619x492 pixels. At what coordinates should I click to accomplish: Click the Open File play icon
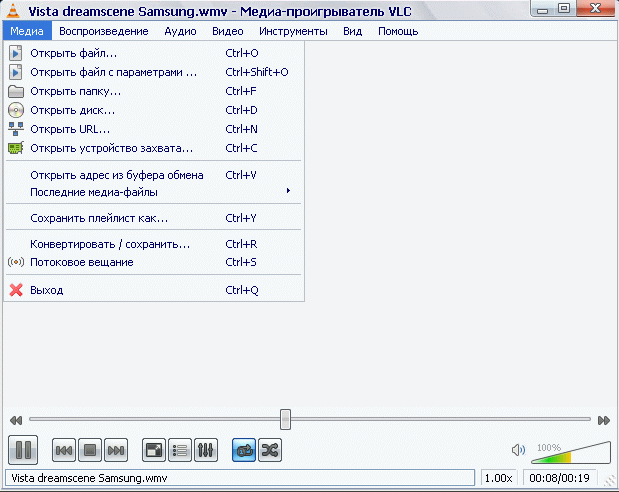(15, 53)
